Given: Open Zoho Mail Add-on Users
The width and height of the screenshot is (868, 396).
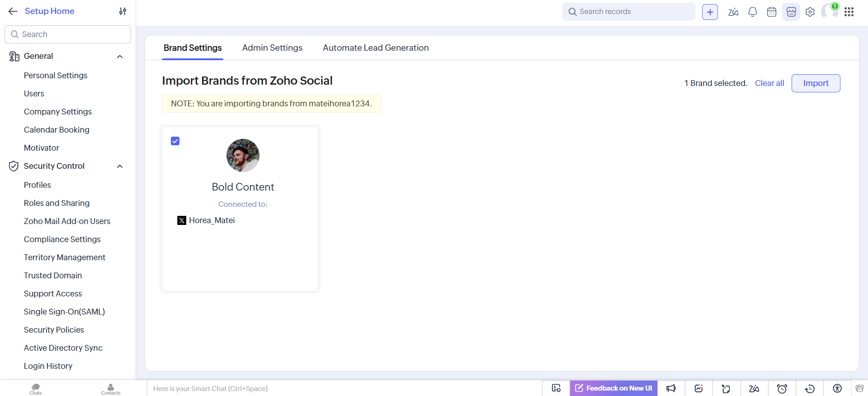Looking at the screenshot, I should click(67, 221).
